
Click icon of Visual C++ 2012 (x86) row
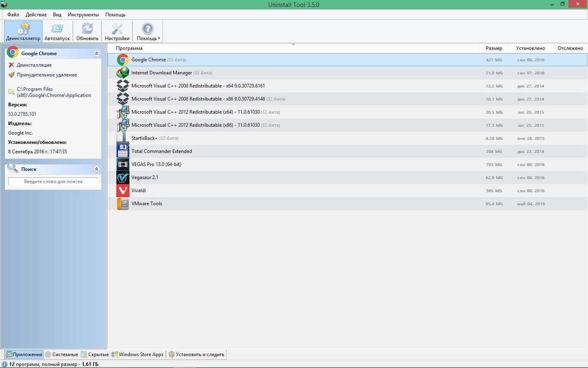tap(122, 125)
